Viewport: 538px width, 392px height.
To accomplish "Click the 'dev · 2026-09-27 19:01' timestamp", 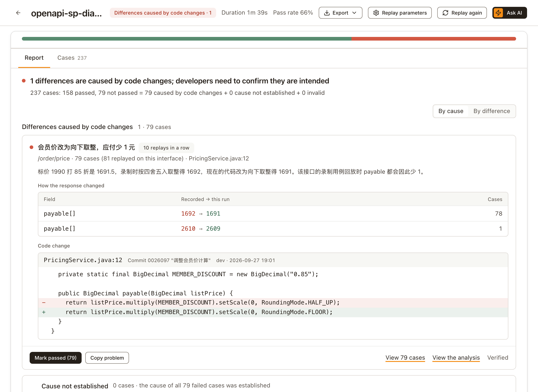I will 245,260.
